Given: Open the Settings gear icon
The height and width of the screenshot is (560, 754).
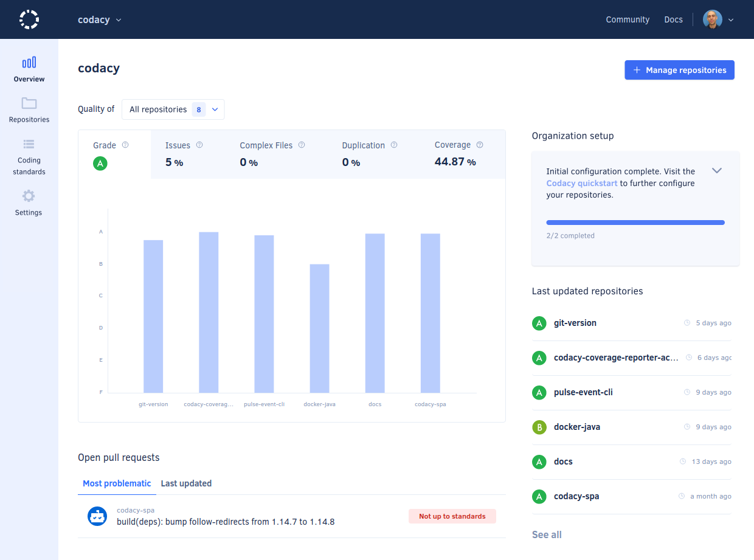Looking at the screenshot, I should (x=29, y=196).
